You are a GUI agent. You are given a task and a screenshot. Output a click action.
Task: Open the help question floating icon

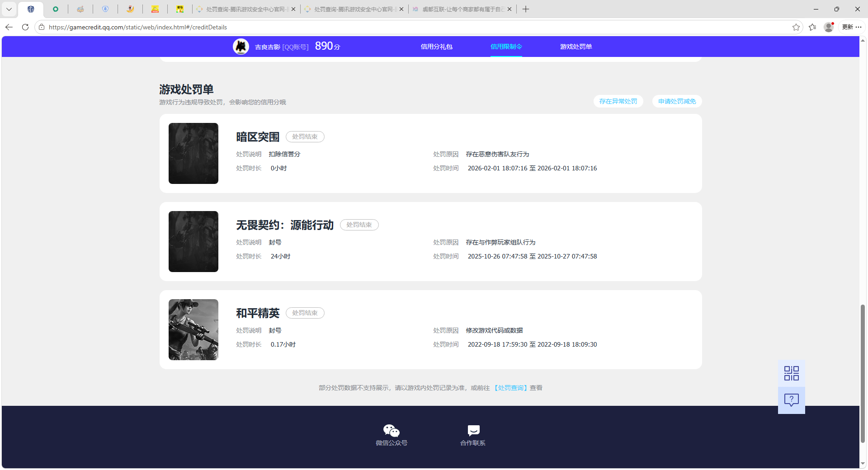(792, 400)
